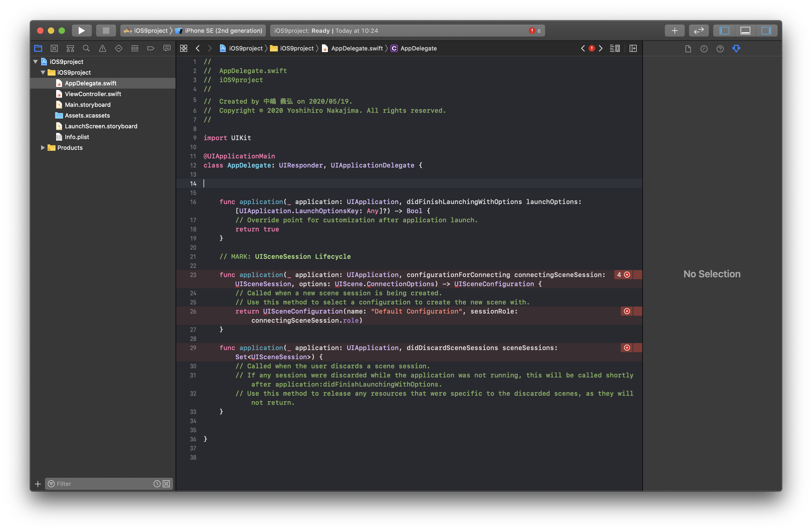Show the File inspector
Image resolution: width=812 pixels, height=531 pixels.
point(688,49)
